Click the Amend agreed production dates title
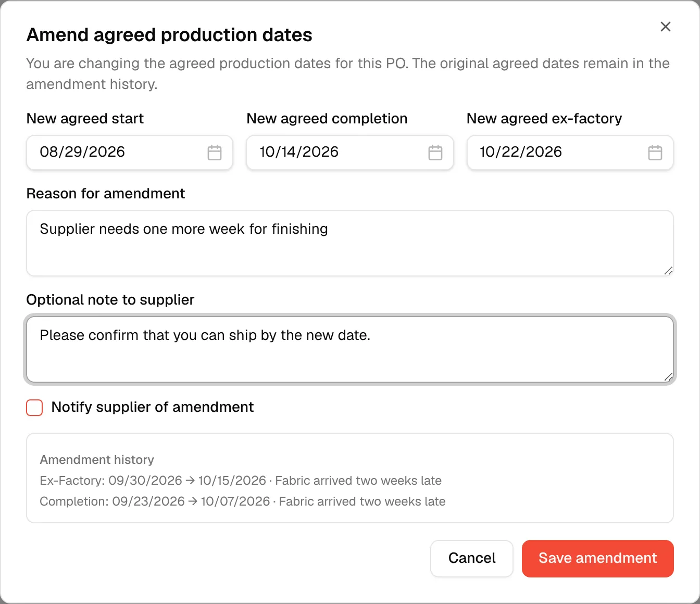The height and width of the screenshot is (604, 700). 169,35
